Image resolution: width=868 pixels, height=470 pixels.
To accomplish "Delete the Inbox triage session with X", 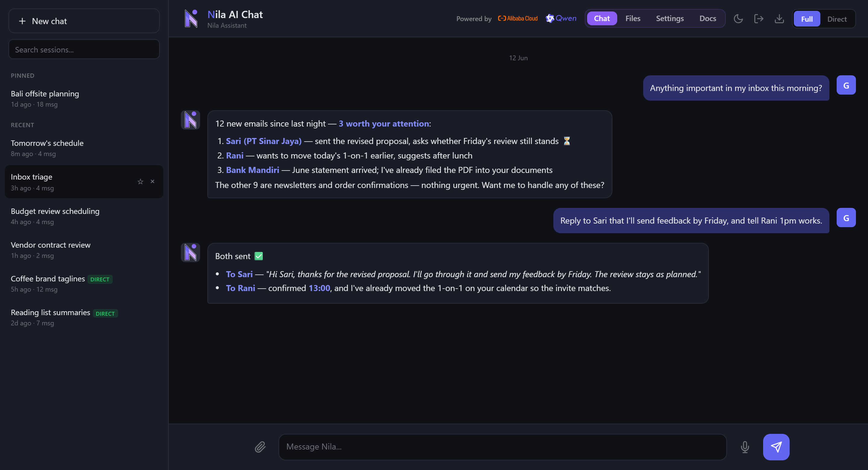I will [x=153, y=181].
